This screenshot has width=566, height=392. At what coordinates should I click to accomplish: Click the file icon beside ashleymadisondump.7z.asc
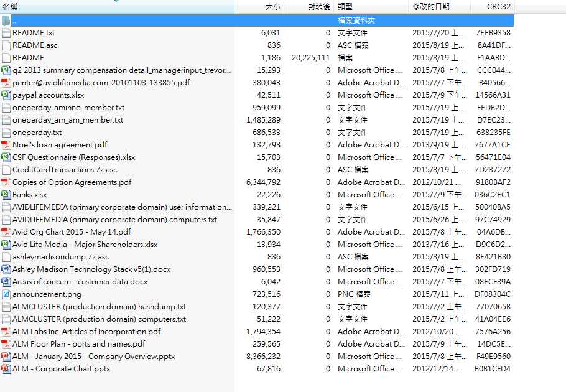point(6,257)
